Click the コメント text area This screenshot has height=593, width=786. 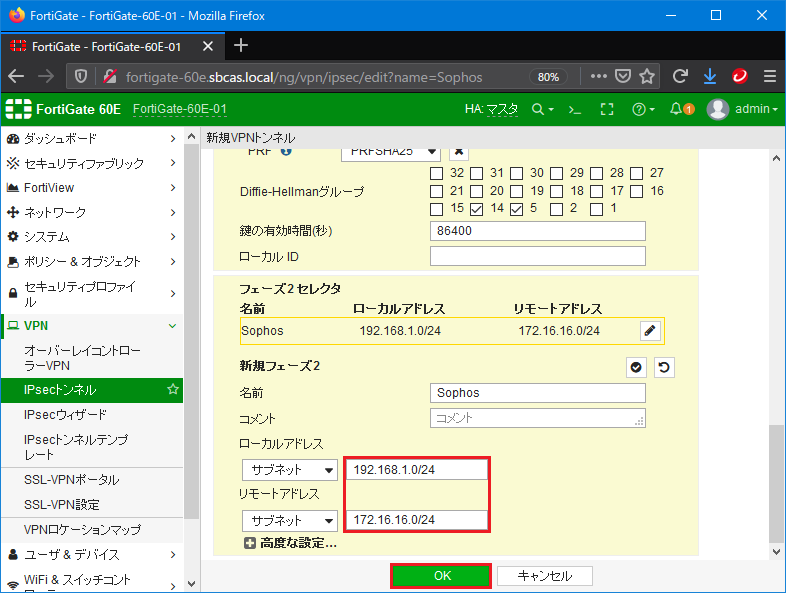click(538, 418)
